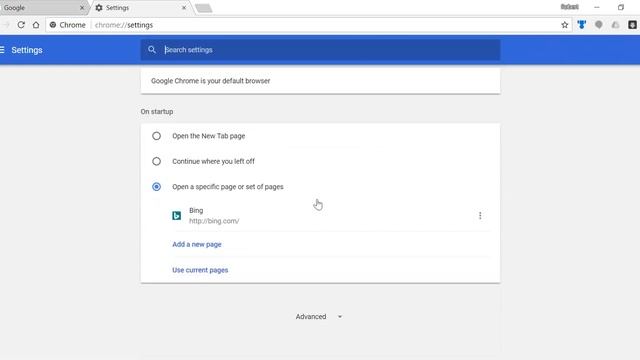Close the Google tab
The height and width of the screenshot is (360, 640).
(82, 8)
